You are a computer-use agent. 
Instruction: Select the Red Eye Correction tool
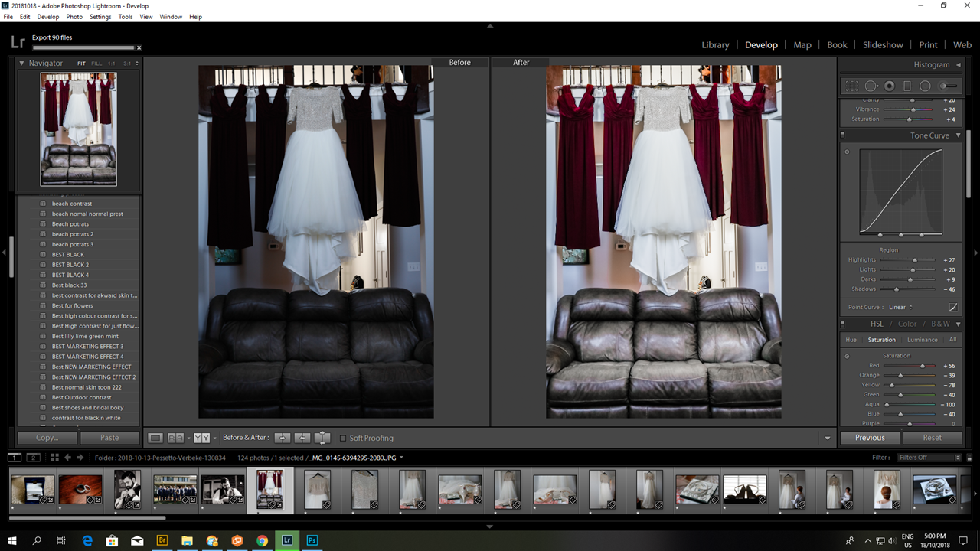(890, 86)
